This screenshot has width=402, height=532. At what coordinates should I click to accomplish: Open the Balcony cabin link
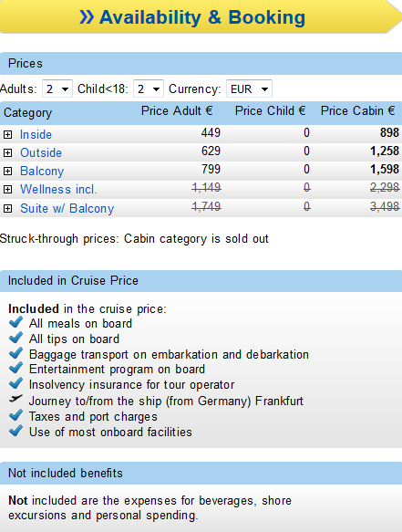click(42, 171)
